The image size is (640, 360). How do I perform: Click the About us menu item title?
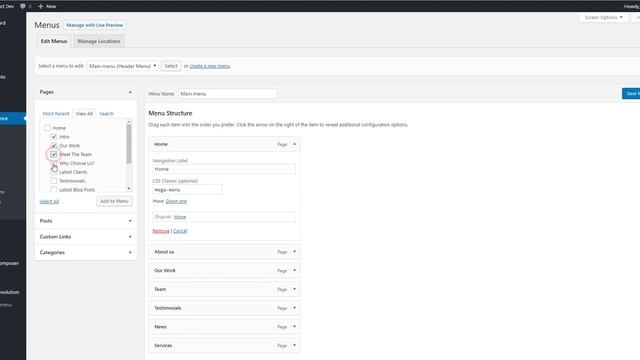(x=164, y=252)
